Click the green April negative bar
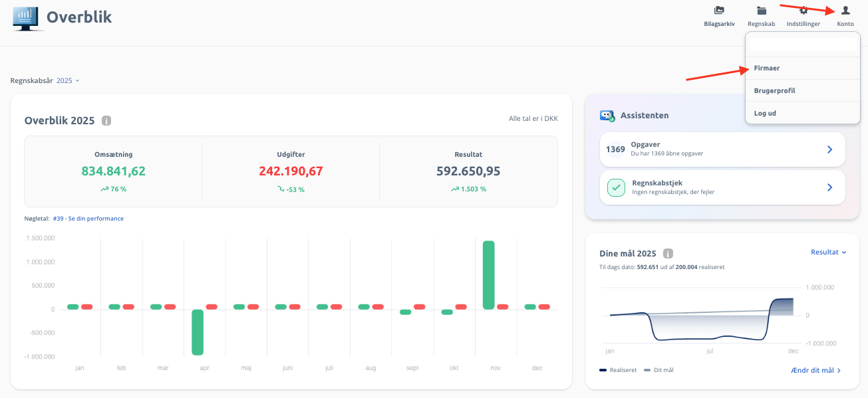The width and height of the screenshot is (868, 398). tap(198, 332)
